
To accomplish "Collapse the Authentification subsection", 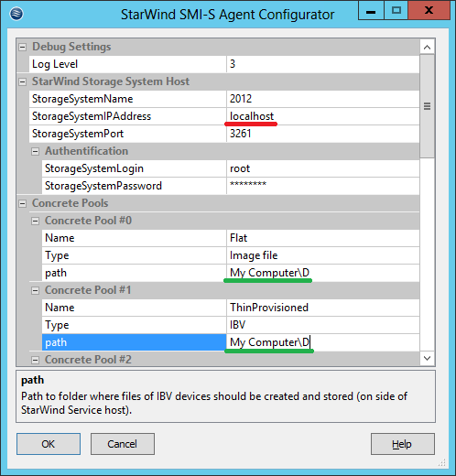I will 36,151.
